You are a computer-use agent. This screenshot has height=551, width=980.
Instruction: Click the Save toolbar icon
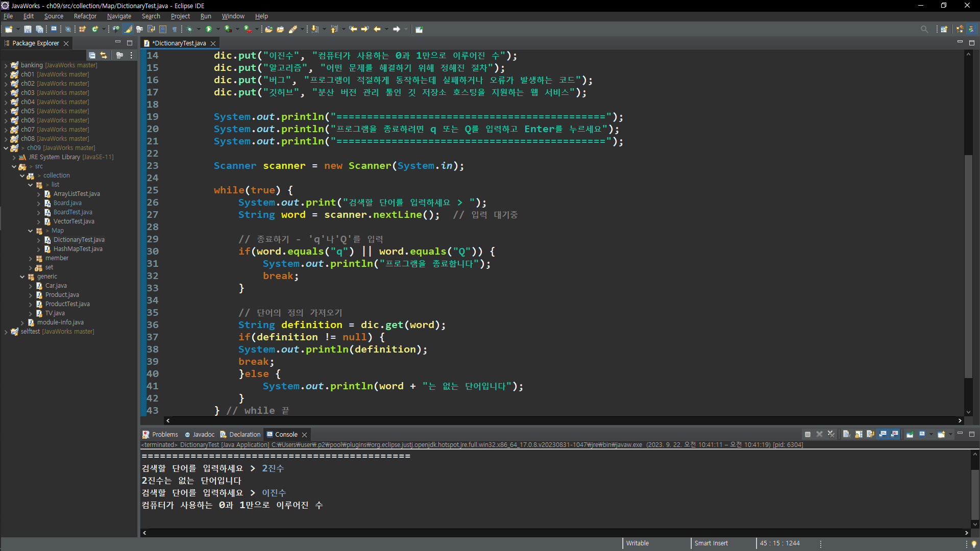pyautogui.click(x=28, y=29)
